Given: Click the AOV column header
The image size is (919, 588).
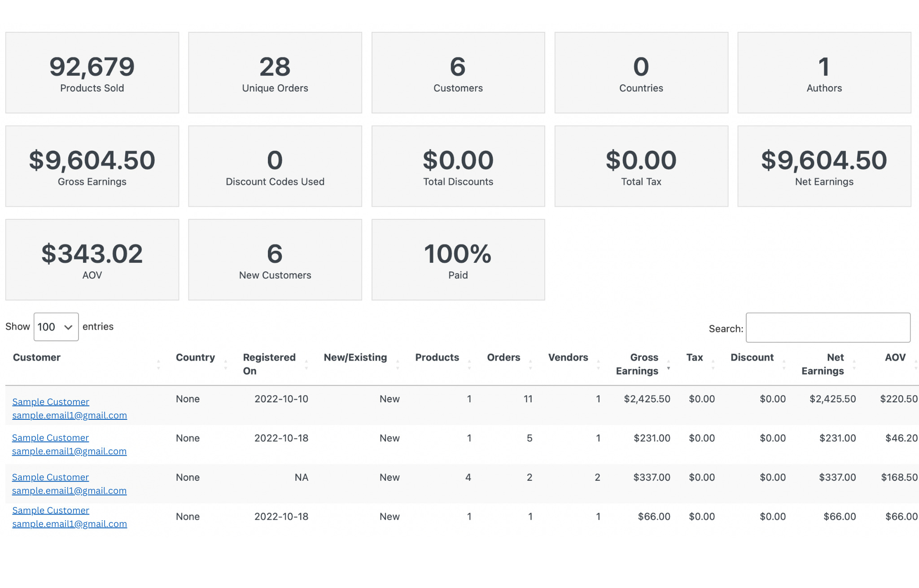Looking at the screenshot, I should [x=895, y=357].
